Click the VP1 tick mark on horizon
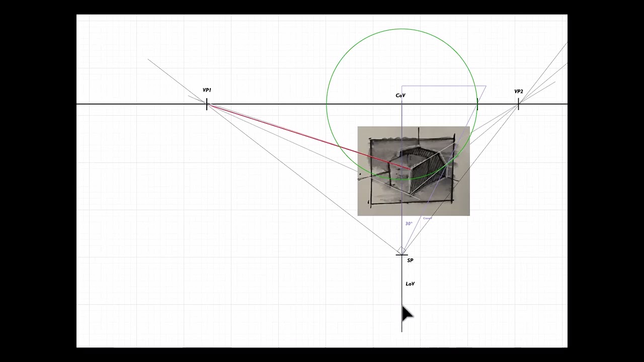The image size is (644, 362). tap(207, 104)
